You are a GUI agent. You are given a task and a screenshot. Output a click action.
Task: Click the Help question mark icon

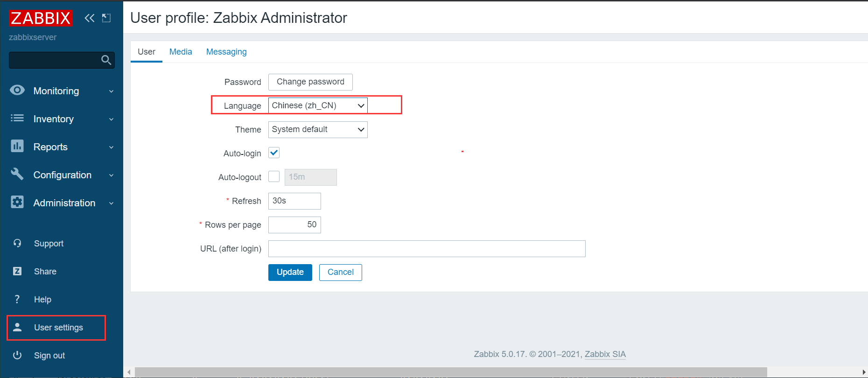point(17,299)
